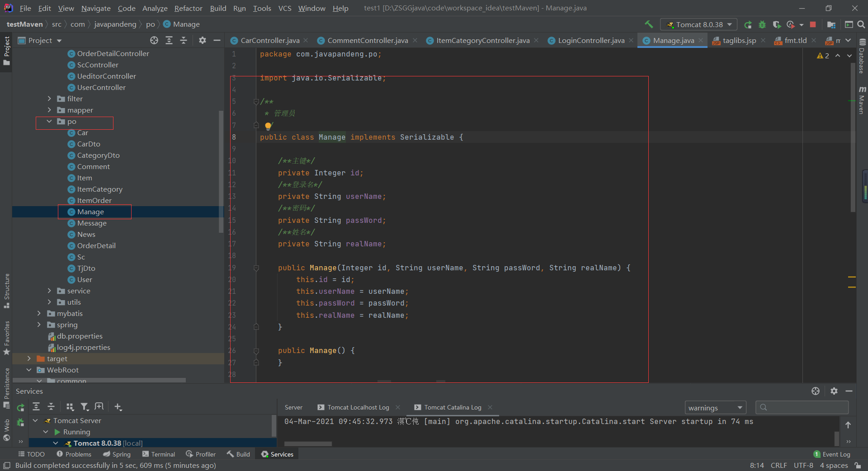Expand the mapper package folder
The height and width of the screenshot is (471, 868).
click(49, 110)
